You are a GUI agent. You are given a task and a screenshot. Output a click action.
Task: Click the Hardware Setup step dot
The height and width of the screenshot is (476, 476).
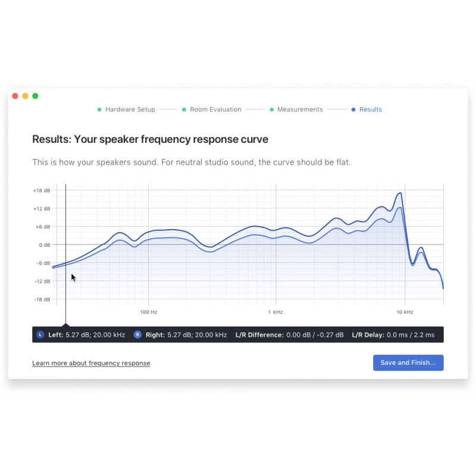point(99,109)
